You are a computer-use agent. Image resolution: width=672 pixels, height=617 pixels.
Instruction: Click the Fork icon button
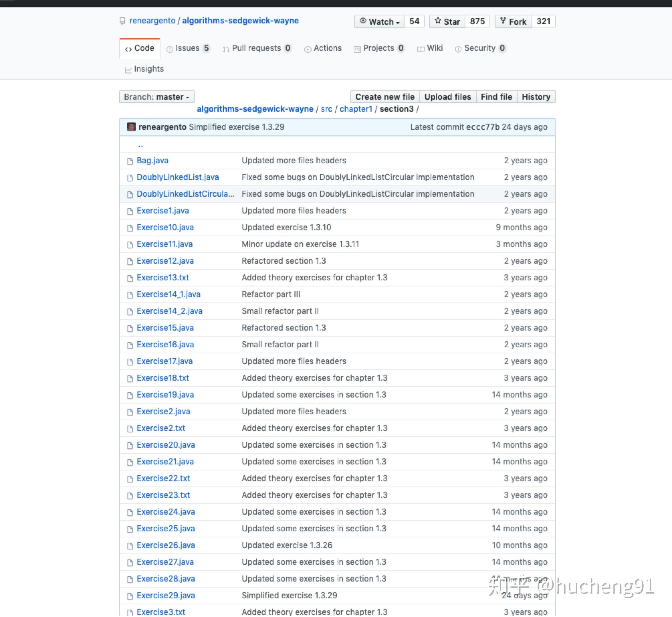coord(503,21)
